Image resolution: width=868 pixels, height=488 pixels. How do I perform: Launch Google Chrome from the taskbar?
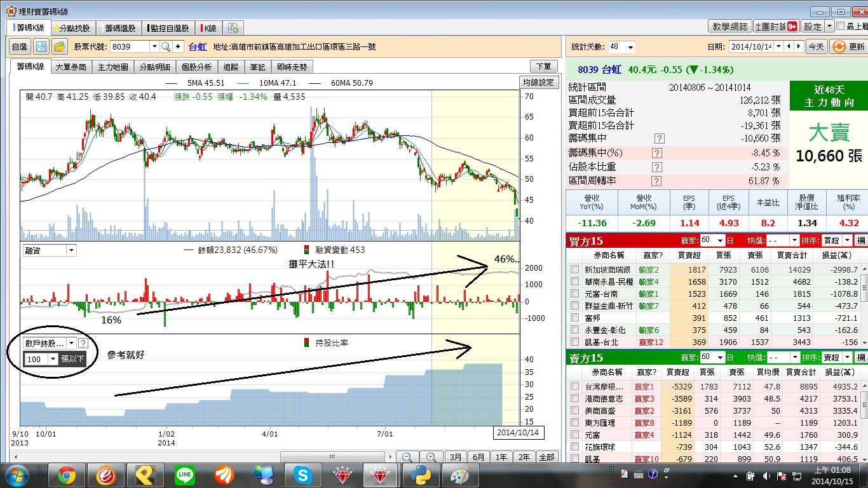click(66, 475)
